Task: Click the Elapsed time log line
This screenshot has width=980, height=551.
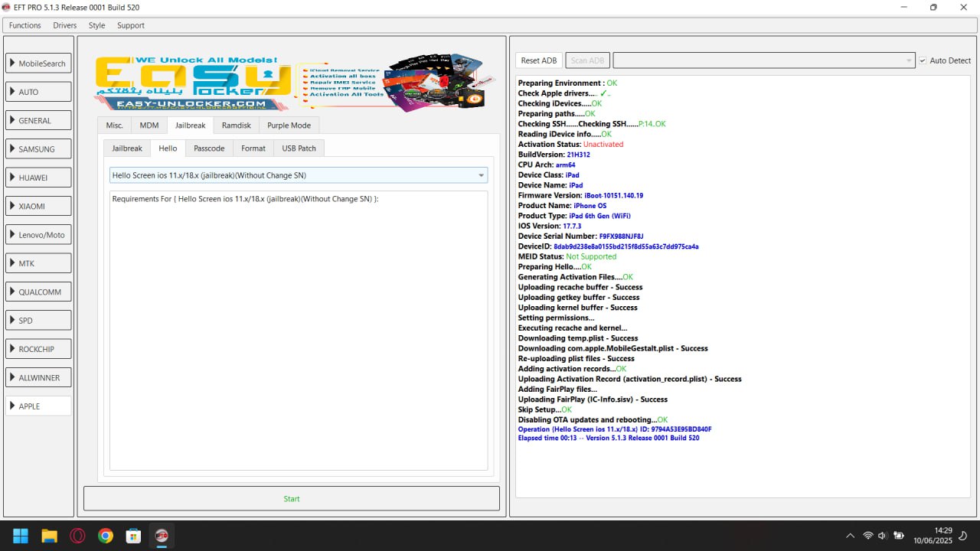Action: click(x=608, y=439)
